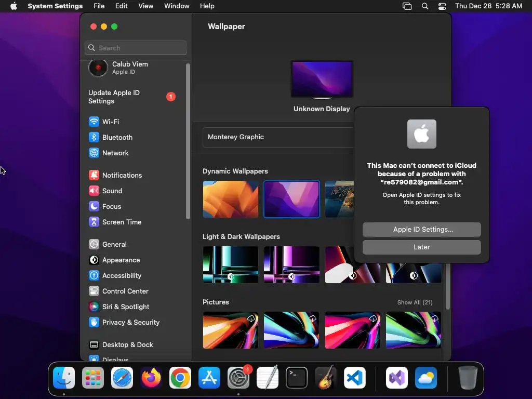Launch Safari from the Dock

122,378
